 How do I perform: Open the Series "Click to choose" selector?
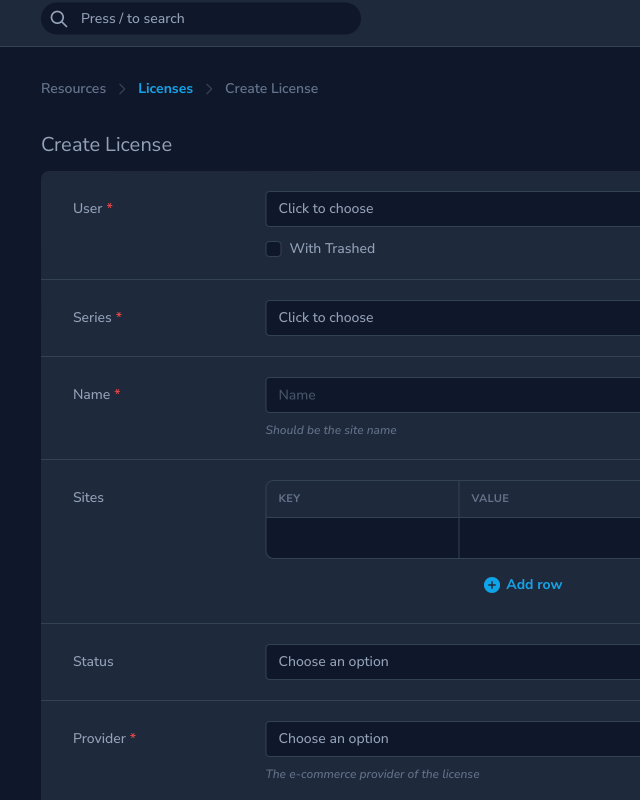452,318
